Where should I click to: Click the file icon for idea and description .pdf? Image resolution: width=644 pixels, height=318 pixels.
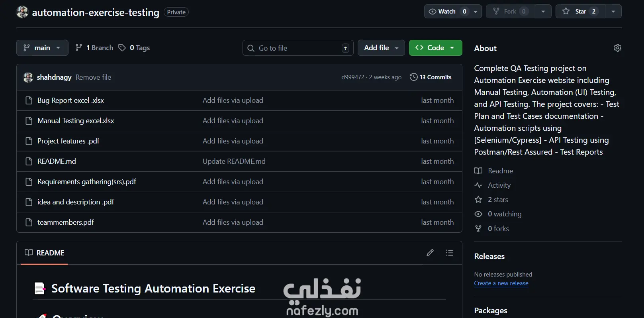pos(29,202)
